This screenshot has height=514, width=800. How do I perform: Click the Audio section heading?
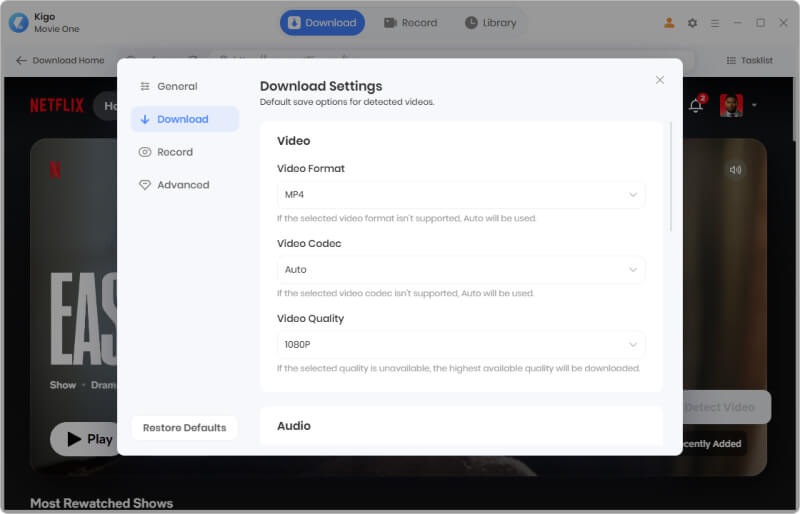coord(294,426)
